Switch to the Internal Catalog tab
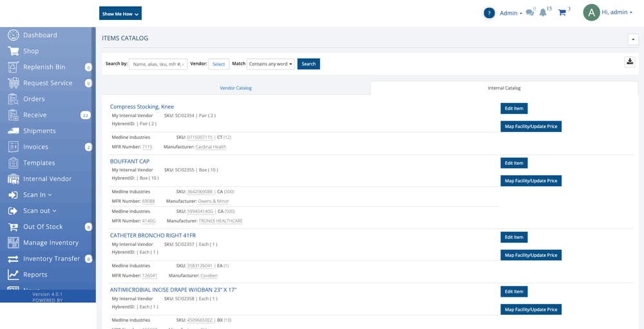The image size is (644, 329). (504, 88)
